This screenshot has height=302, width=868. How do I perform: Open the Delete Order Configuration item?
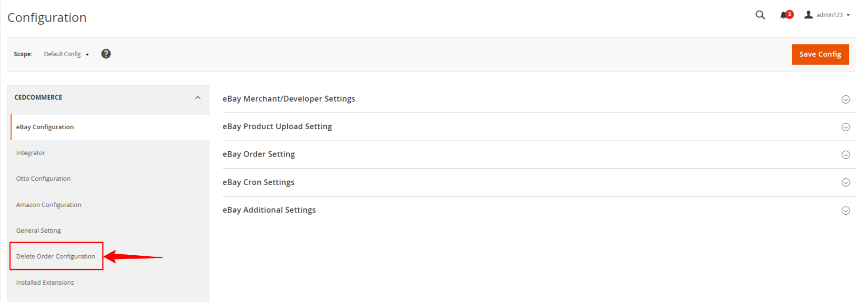coord(56,256)
